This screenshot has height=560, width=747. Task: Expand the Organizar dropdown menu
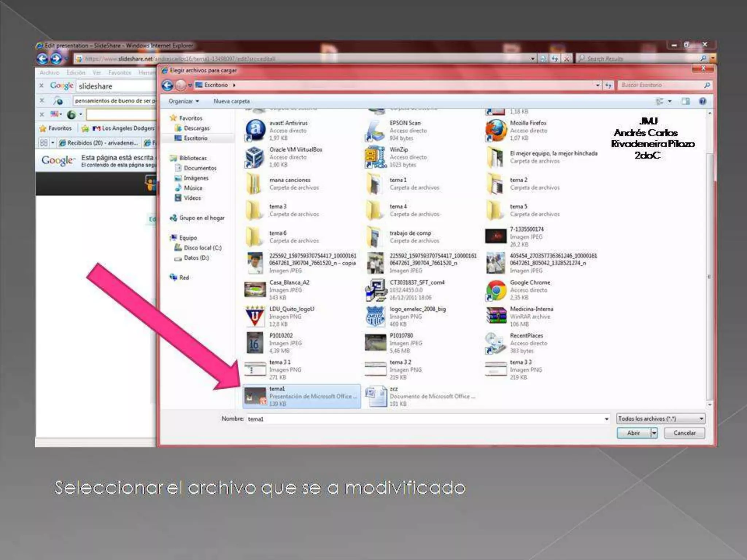click(183, 101)
